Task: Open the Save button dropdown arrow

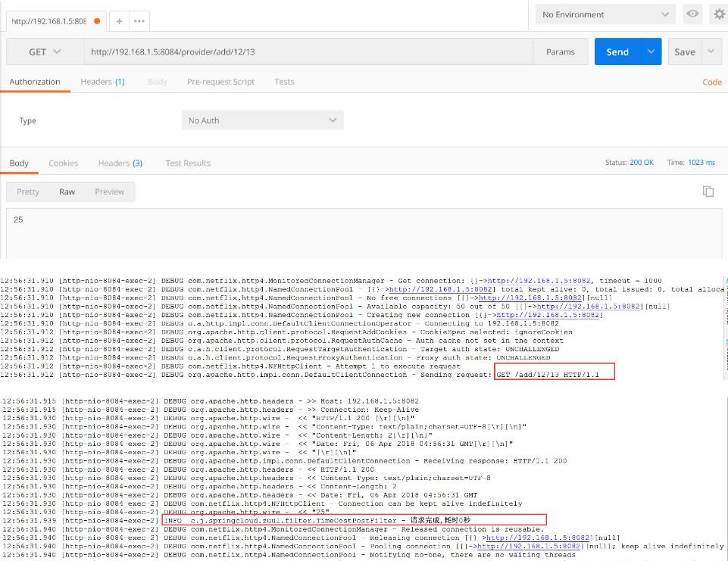Action: tap(711, 52)
